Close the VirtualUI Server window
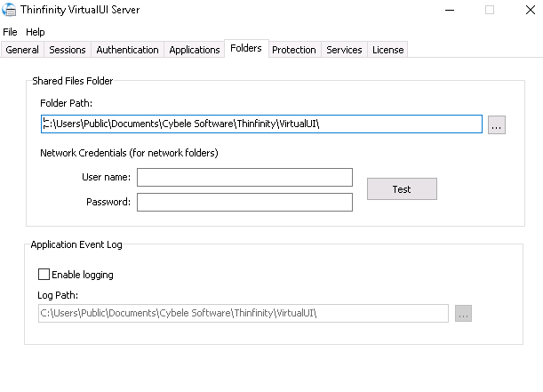The width and height of the screenshot is (543, 392). 531,10
